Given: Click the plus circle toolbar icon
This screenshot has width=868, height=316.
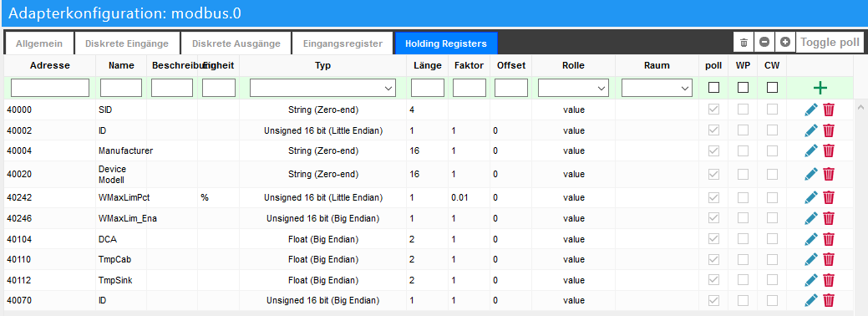Looking at the screenshot, I should (x=785, y=43).
